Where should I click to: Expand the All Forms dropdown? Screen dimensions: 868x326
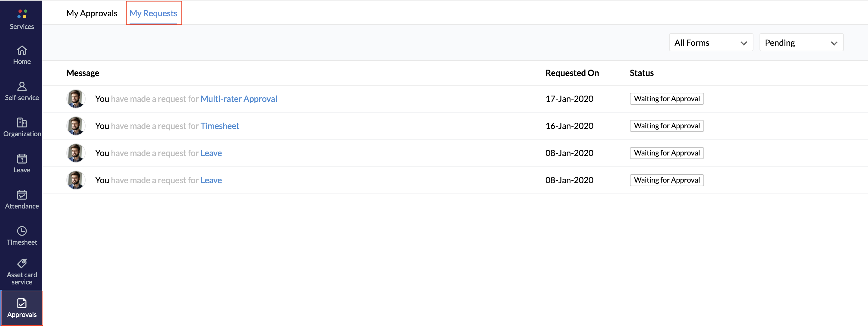[x=711, y=43]
